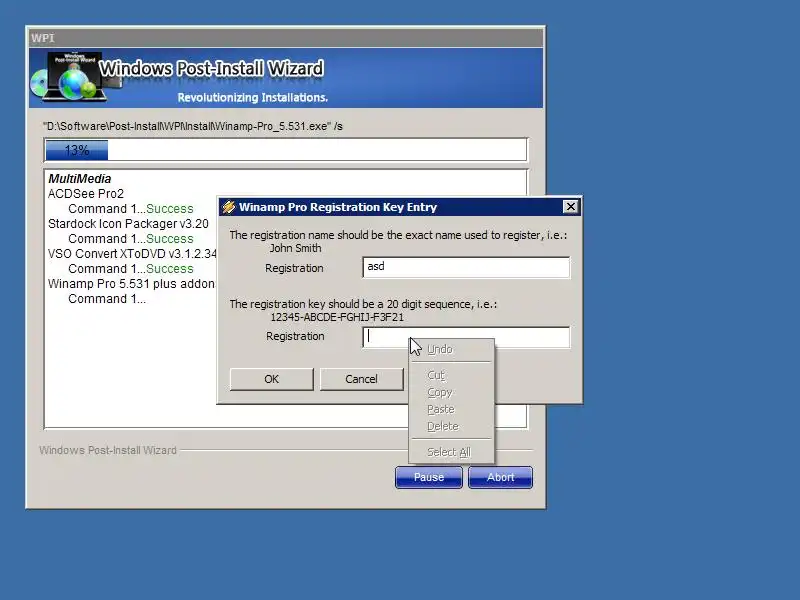Click the John Smith example name
The width and height of the screenshot is (800, 600).
pos(295,248)
